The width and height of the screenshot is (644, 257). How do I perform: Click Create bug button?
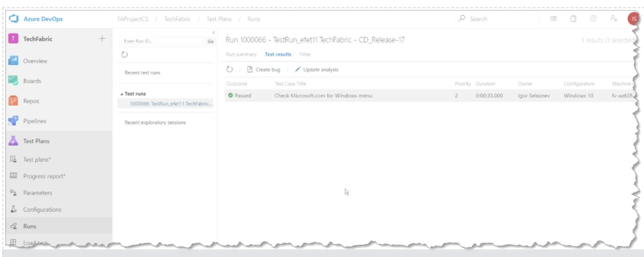263,70
